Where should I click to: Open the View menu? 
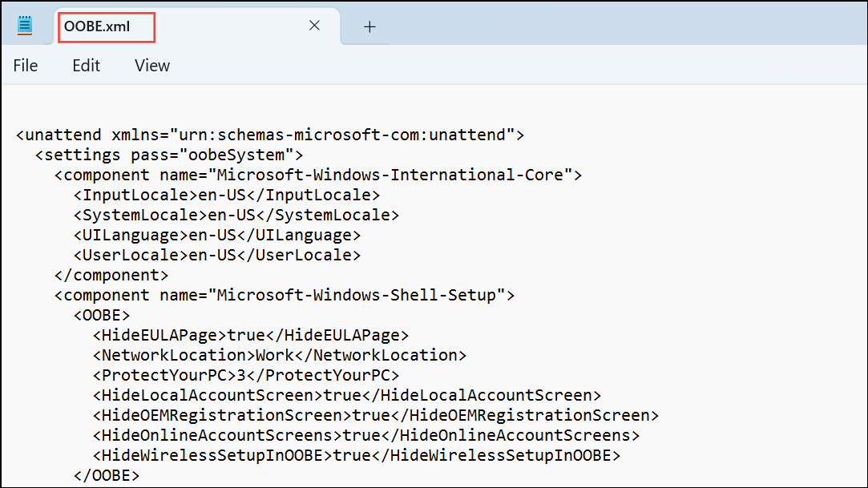point(151,66)
